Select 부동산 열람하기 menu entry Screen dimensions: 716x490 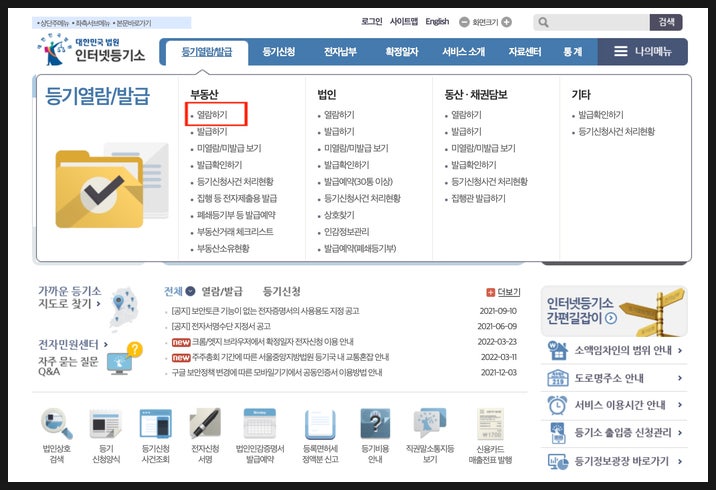click(212, 115)
